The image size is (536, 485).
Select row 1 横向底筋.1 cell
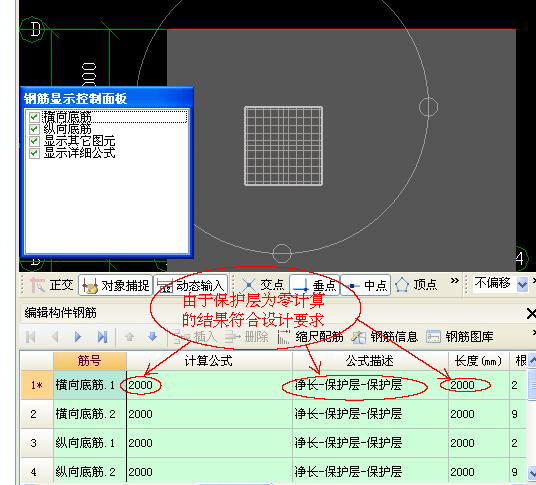click(90, 385)
